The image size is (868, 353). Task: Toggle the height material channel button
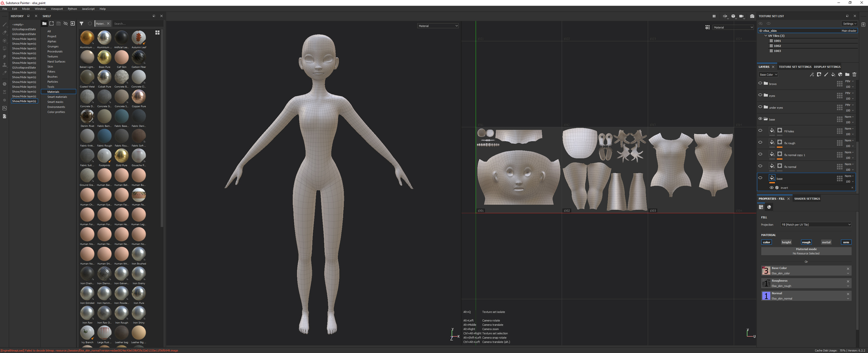click(x=786, y=242)
